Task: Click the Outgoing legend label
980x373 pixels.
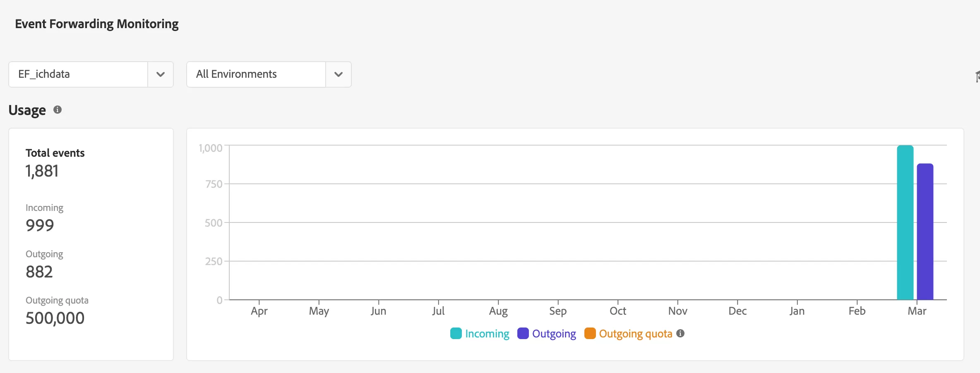Action: (554, 334)
